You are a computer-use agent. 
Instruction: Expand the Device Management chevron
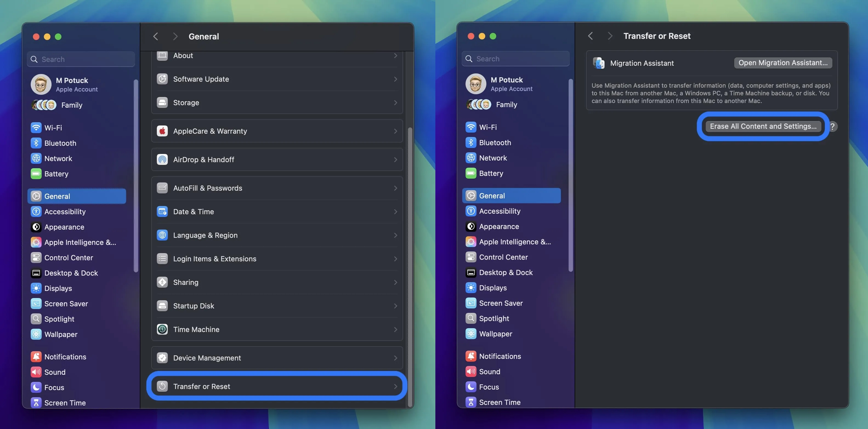[x=396, y=357]
